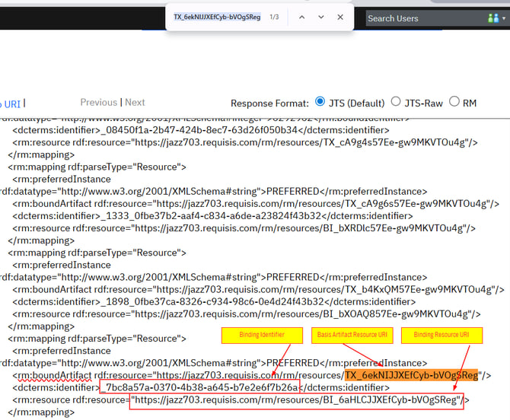The height and width of the screenshot is (420, 510).
Task: Click the 1/3 match counter
Action: [x=275, y=17]
